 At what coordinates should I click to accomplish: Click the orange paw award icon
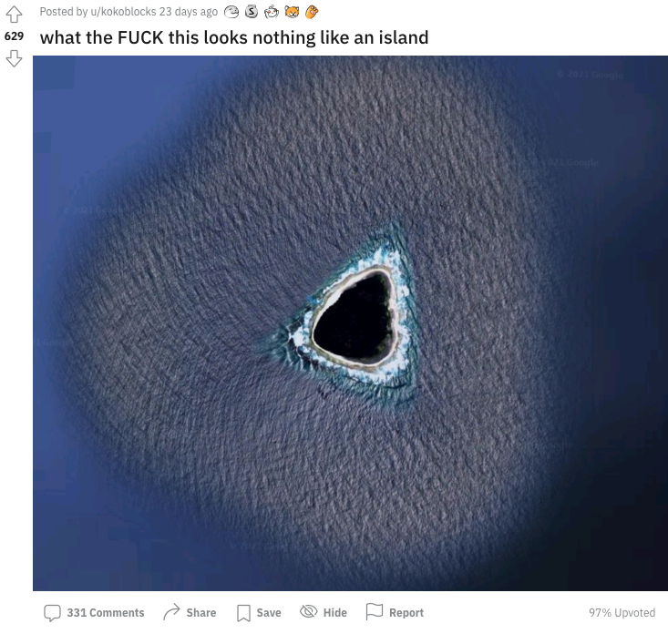(312, 12)
